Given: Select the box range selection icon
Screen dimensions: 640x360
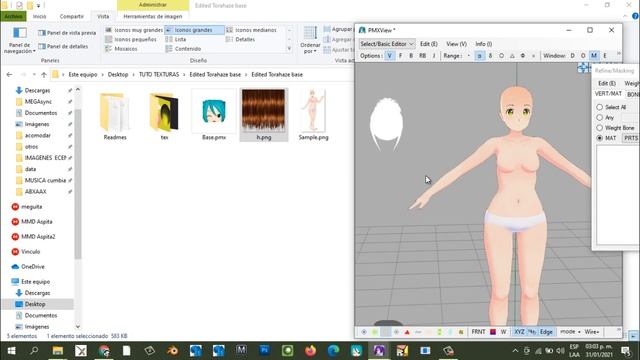Looking at the screenshot, I should pos(480,56).
